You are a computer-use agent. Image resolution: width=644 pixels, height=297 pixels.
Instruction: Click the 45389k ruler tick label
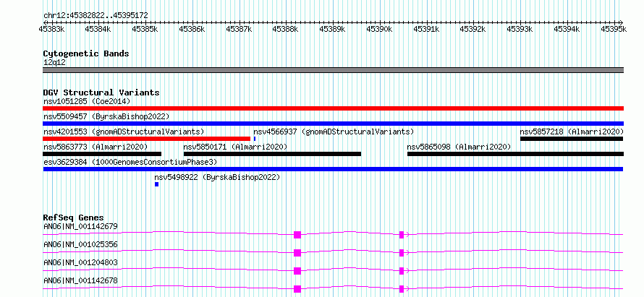click(333, 29)
